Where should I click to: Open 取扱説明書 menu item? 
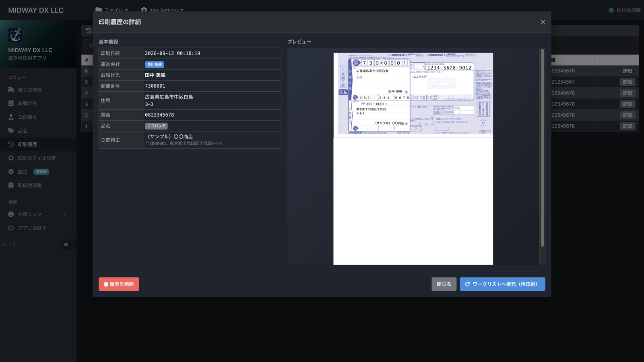pyautogui.click(x=38, y=185)
